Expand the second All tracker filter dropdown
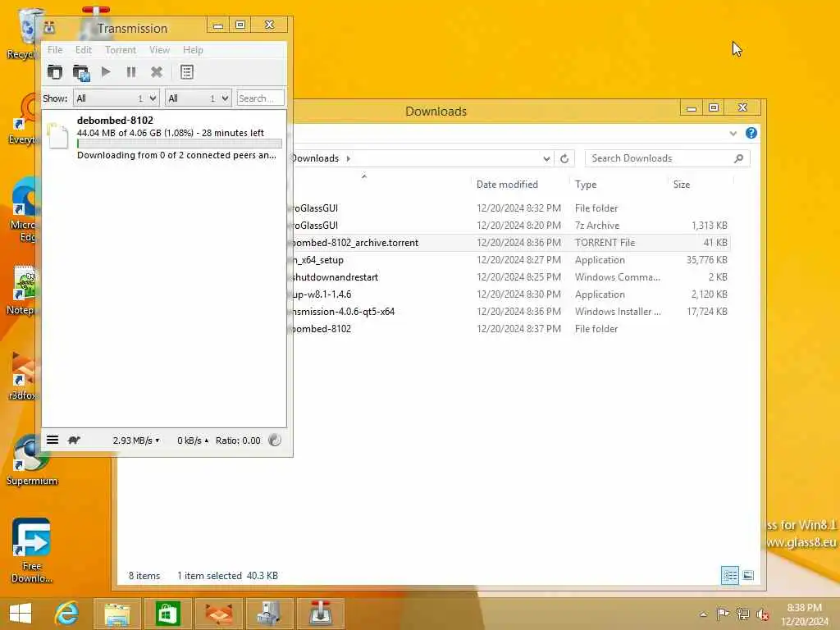The height and width of the screenshot is (630, 840). tap(199, 98)
